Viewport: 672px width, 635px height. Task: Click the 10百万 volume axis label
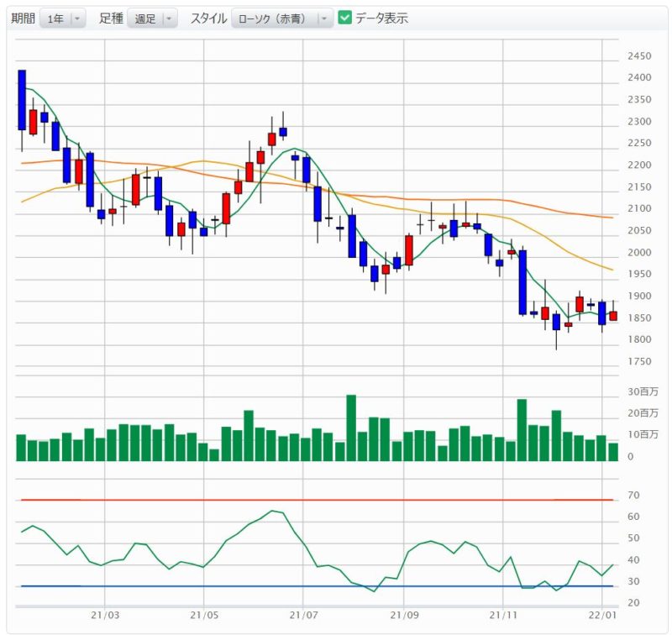point(643,434)
